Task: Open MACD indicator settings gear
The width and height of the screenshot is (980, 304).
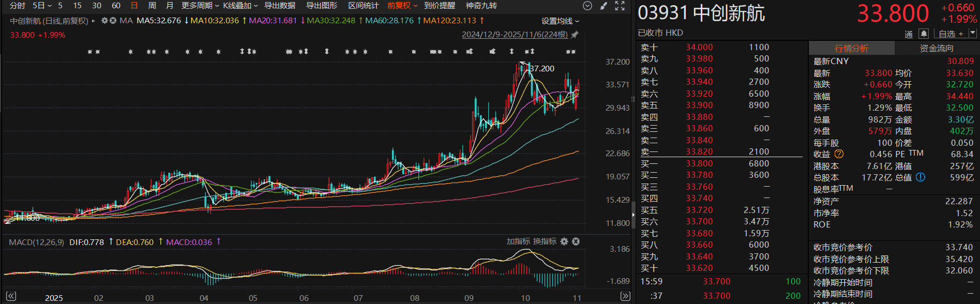Action: tap(564, 241)
